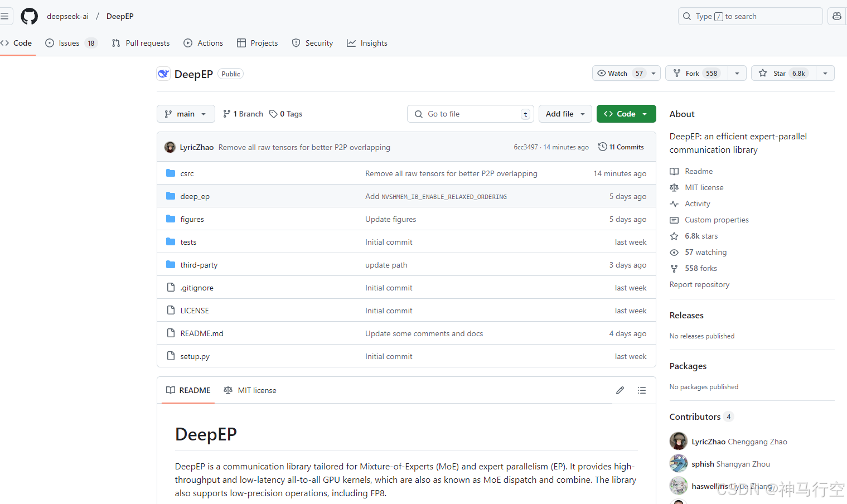Expand the Star lists dropdown arrow
The image size is (847, 504).
[825, 73]
